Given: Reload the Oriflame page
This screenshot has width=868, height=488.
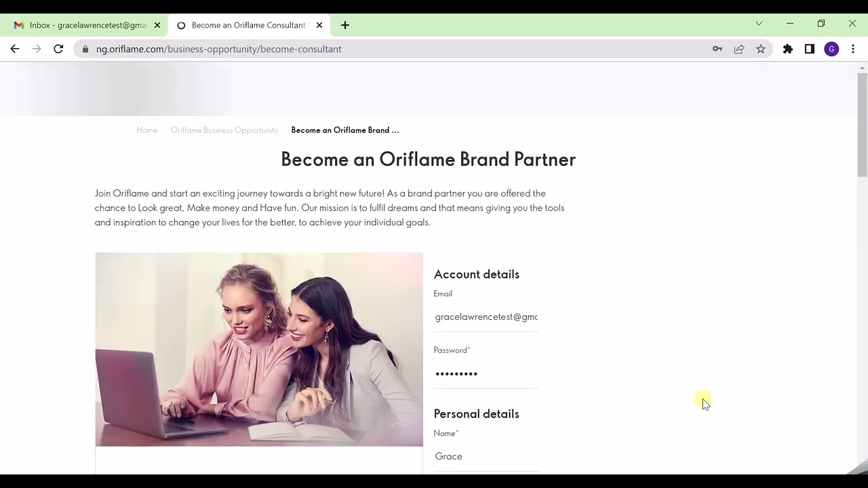Looking at the screenshot, I should point(58,49).
